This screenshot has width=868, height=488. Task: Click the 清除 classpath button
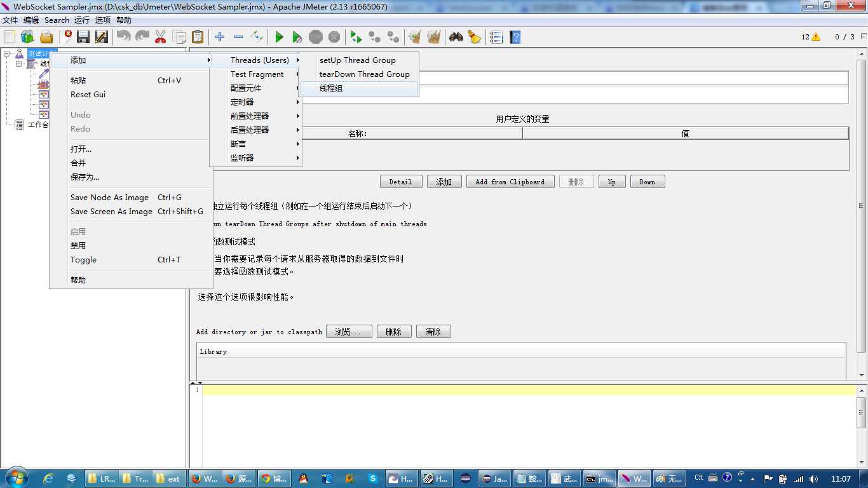433,332
